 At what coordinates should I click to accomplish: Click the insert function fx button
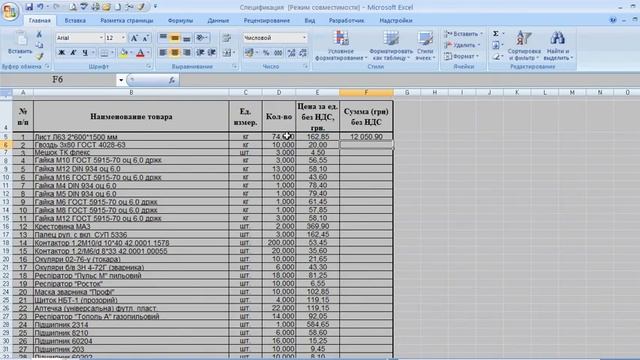171,80
